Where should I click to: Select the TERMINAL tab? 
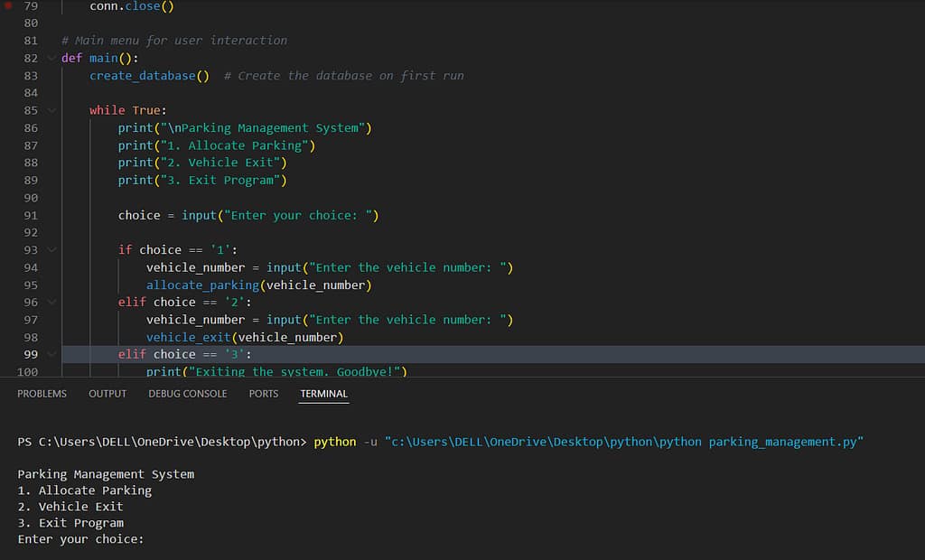pos(322,393)
